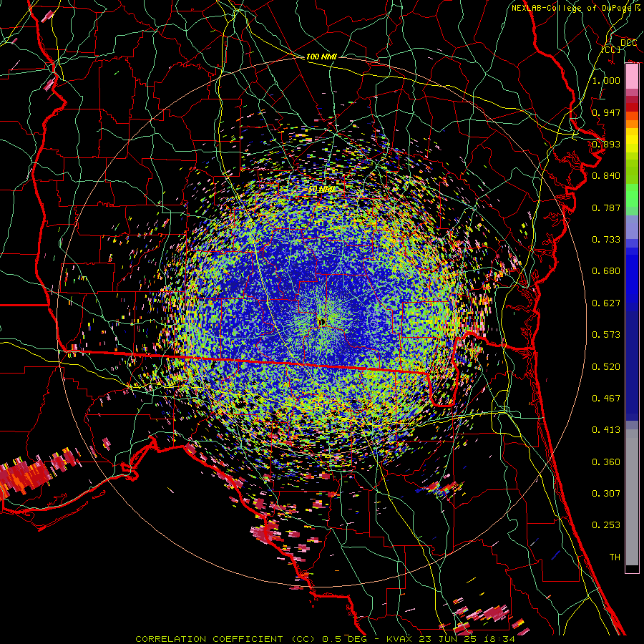Screen dimensions: 644x644
Task: Click the 0.627 legend value
Action: click(606, 303)
